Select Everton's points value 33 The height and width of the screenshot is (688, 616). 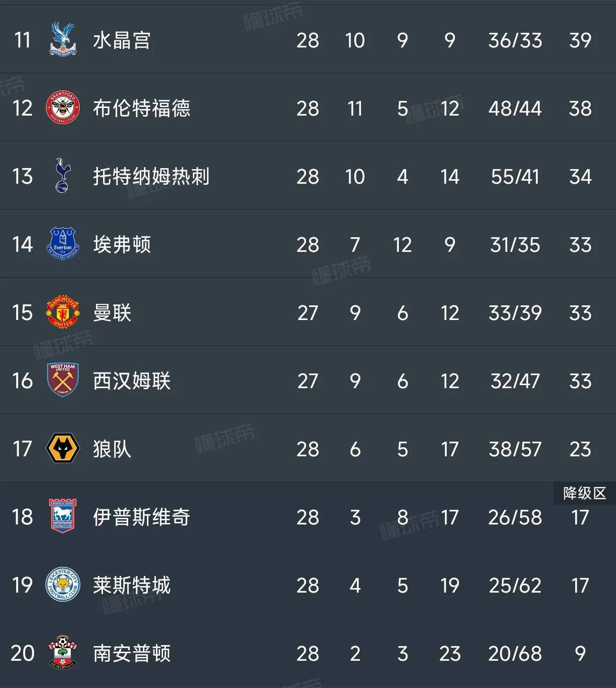581,245
